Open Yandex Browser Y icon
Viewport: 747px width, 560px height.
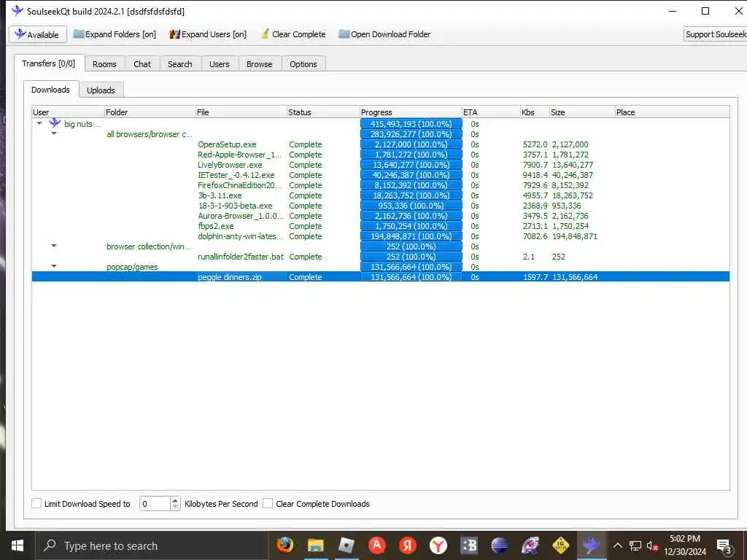tap(438, 545)
